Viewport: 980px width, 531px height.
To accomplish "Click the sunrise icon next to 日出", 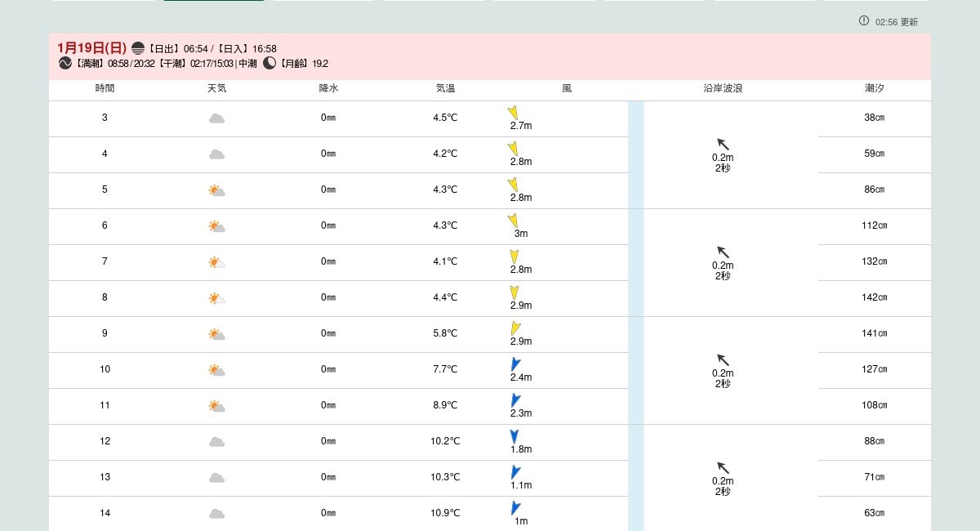I will pyautogui.click(x=138, y=48).
